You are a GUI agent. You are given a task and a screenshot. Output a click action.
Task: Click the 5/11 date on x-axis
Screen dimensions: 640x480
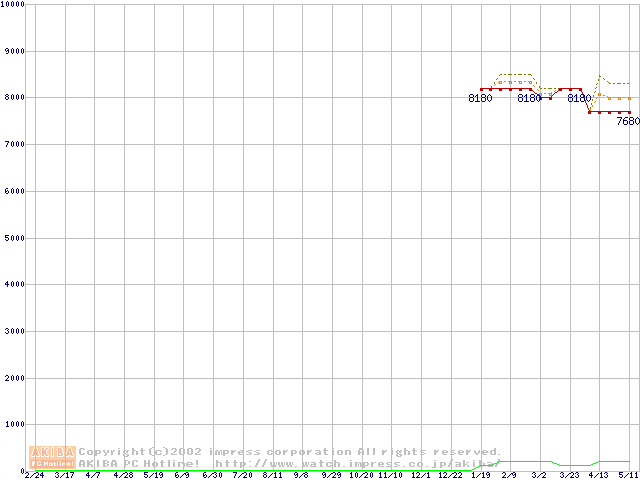[x=628, y=475]
